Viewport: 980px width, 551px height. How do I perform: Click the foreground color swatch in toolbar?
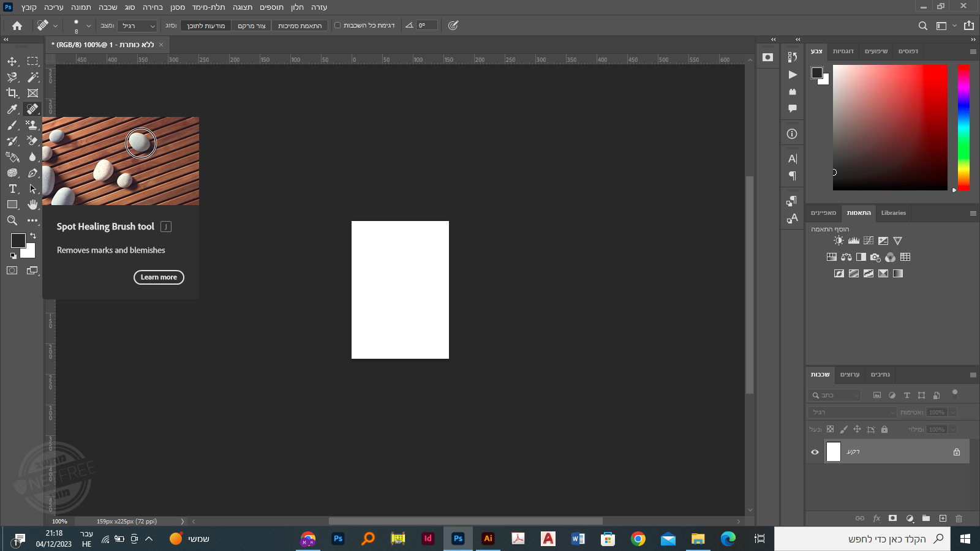tap(18, 241)
